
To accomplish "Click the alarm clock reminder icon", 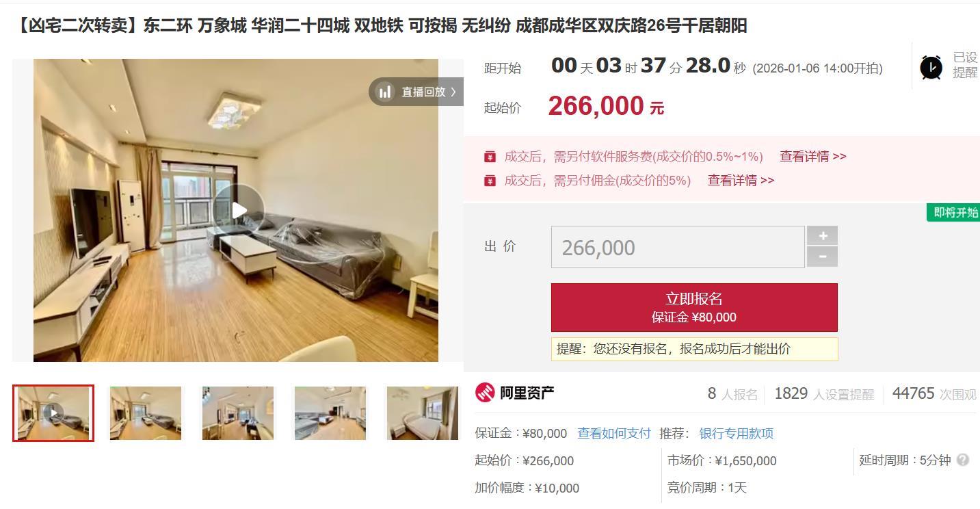I will pos(931,67).
